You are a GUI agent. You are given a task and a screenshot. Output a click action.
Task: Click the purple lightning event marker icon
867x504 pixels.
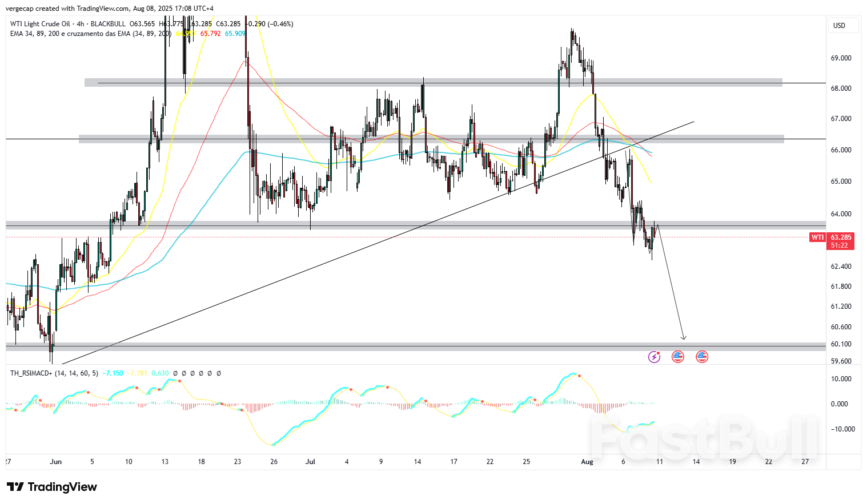(653, 357)
